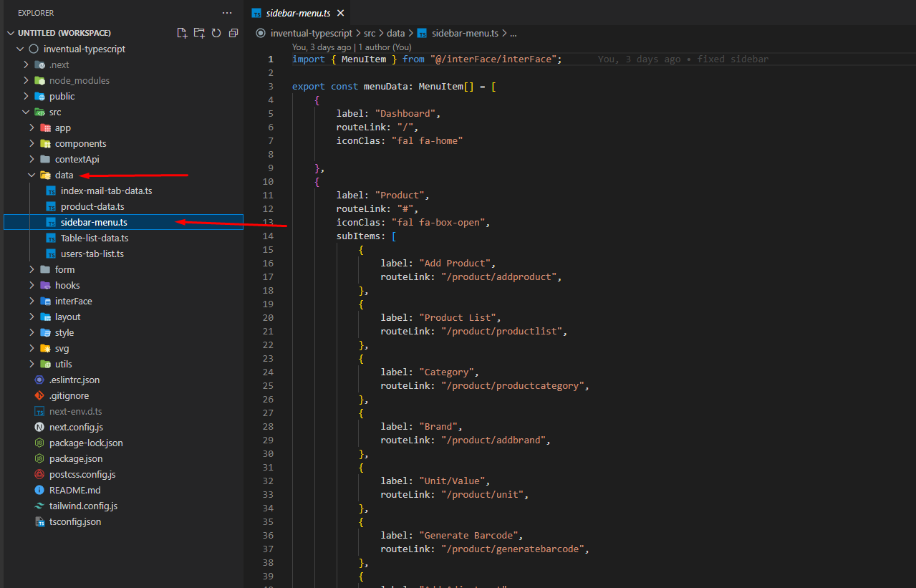Click the breadcrumb trailing ellipsis

pyautogui.click(x=513, y=33)
